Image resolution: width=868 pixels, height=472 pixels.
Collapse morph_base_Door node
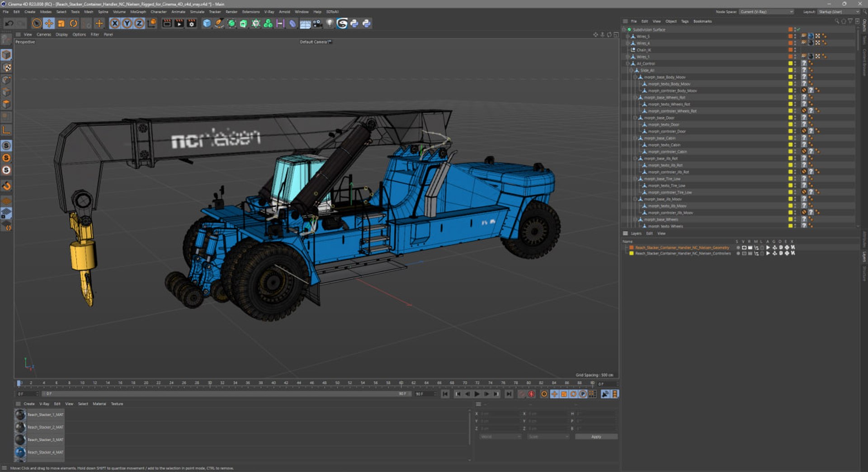pos(635,118)
